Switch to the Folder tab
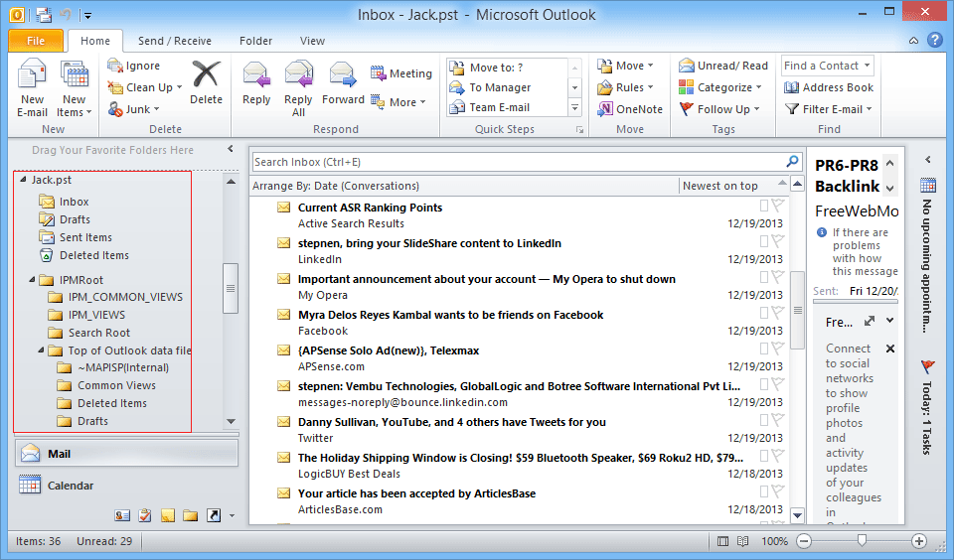 click(255, 41)
